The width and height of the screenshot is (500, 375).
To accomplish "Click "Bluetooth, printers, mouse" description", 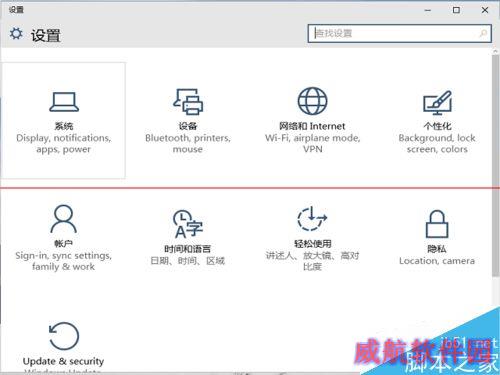I will coord(188,143).
